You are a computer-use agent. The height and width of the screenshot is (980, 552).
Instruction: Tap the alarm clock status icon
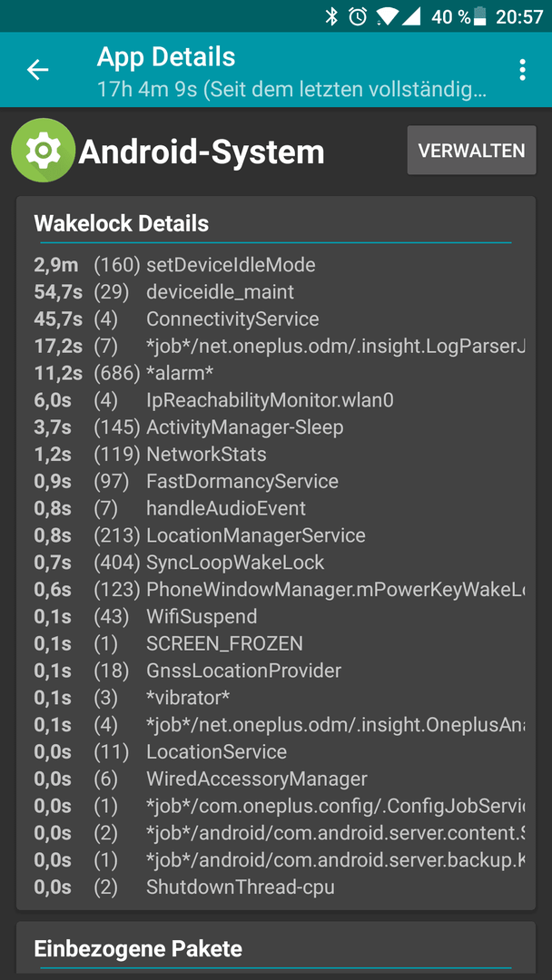pyautogui.click(x=358, y=16)
